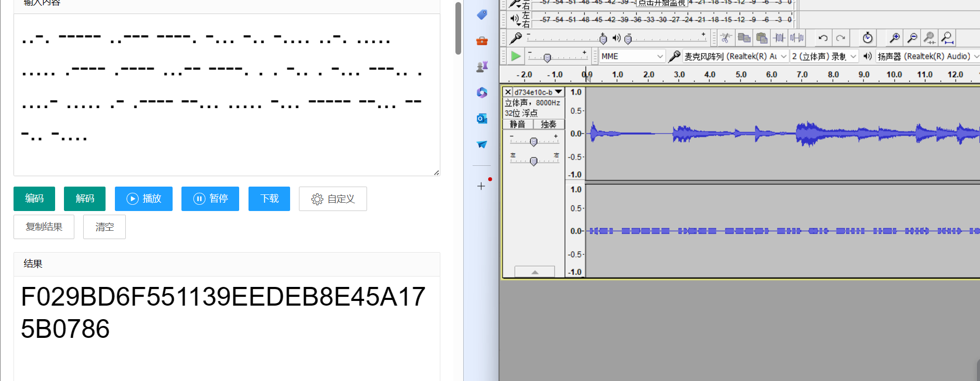The width and height of the screenshot is (980, 381).
Task: Open the browser sidebar toolbox icon
Action: pos(482,41)
